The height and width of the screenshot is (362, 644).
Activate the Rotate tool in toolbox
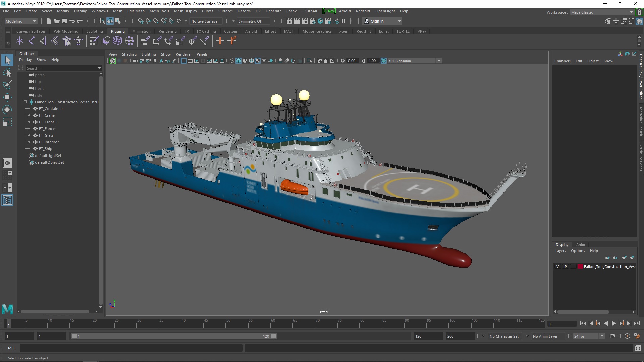[7, 110]
